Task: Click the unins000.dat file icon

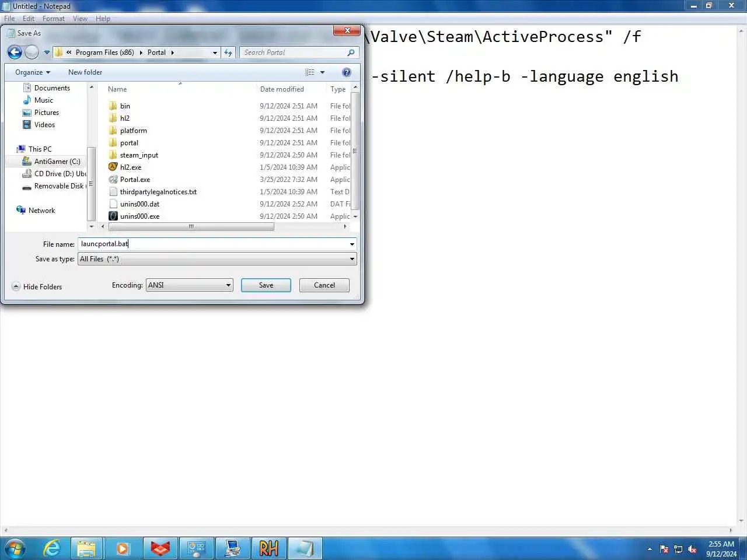Action: 113,204
